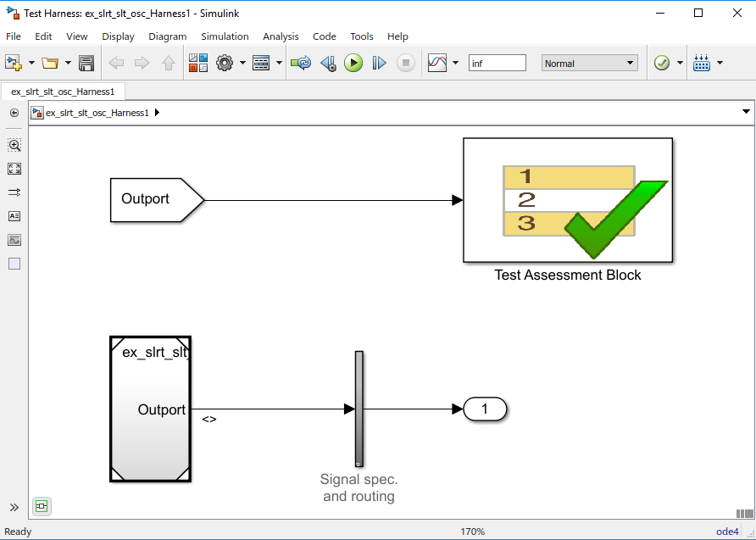This screenshot has height=540, width=756.
Task: Open the Code menu
Action: click(324, 36)
